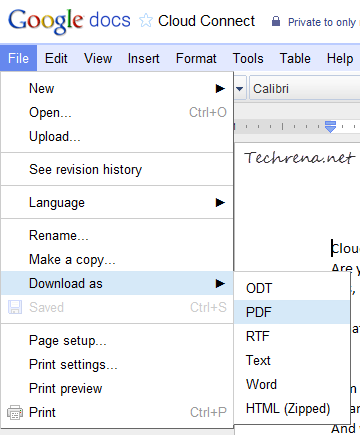Click the Private to only sharing link
The height and width of the screenshot is (435, 360).
pos(323,22)
